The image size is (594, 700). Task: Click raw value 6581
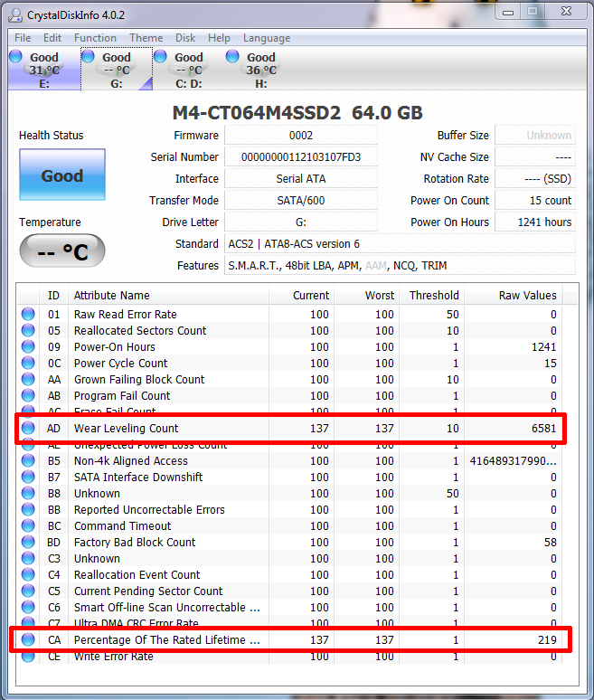[543, 428]
